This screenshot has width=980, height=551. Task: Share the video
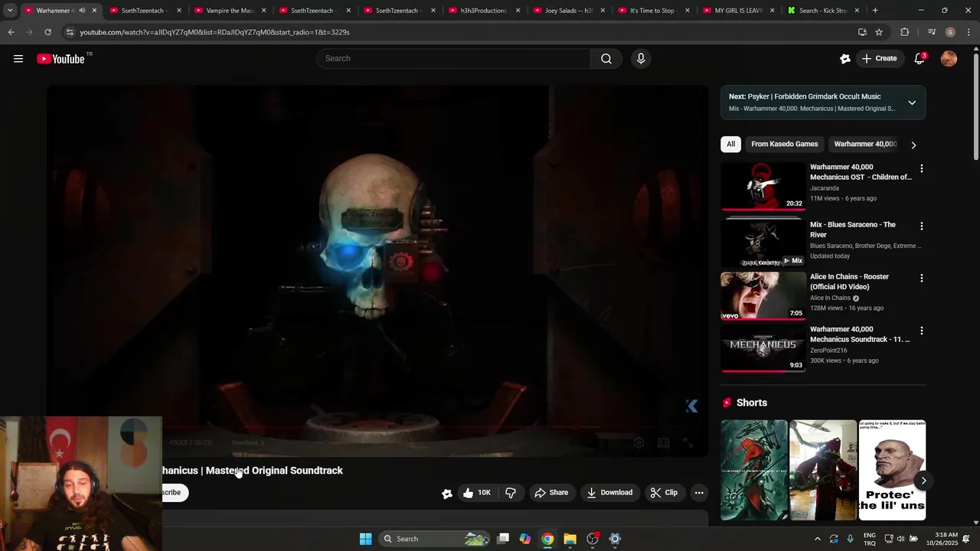[551, 493]
